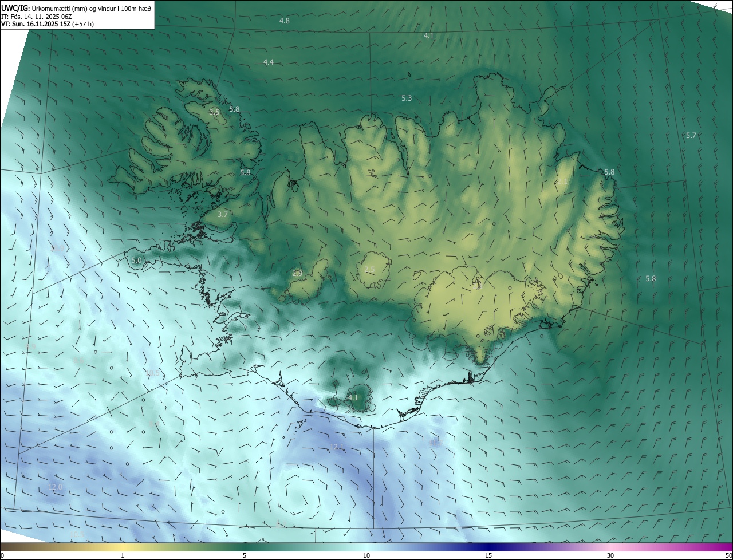Click the 15 tick label on the color scale
The width and height of the screenshot is (733, 560).
coord(488,555)
